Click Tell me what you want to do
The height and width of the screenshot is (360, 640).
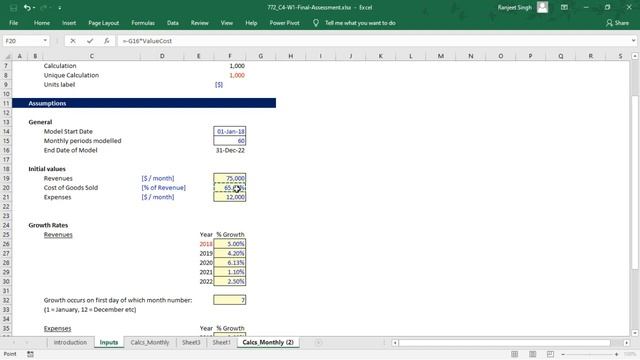[360, 23]
